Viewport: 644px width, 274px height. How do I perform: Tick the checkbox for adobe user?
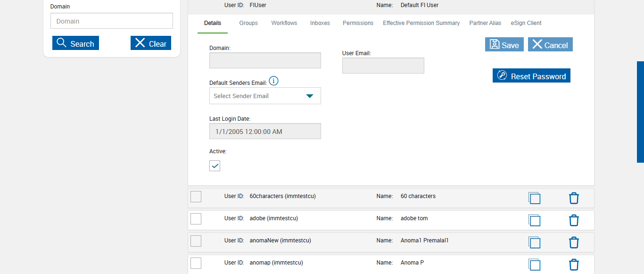(x=196, y=219)
